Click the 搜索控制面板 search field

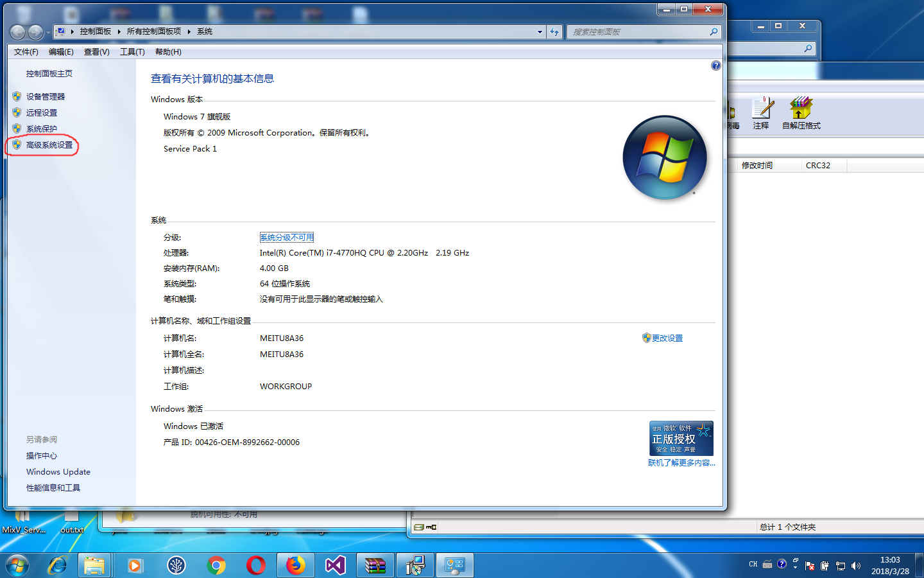click(x=644, y=31)
